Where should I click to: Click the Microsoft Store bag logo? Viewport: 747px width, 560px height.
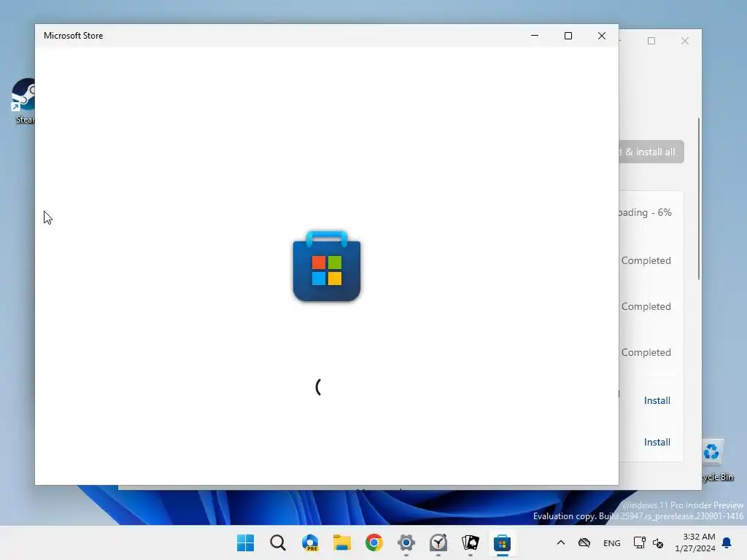tap(327, 265)
